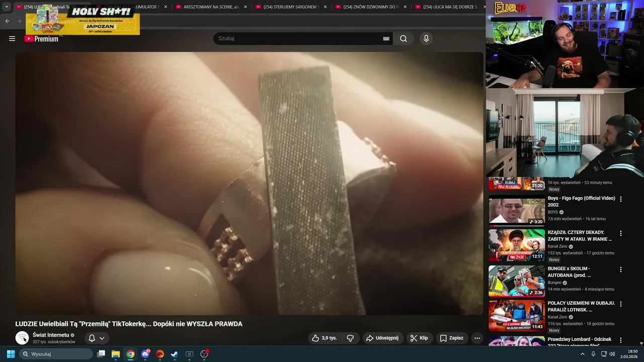Image resolution: width=644 pixels, height=362 pixels.
Task: Click the magnifier search button
Action: (404, 39)
